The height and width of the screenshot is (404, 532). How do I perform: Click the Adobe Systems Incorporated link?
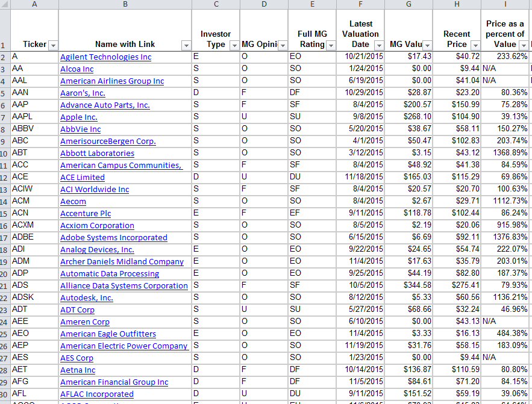114,238
